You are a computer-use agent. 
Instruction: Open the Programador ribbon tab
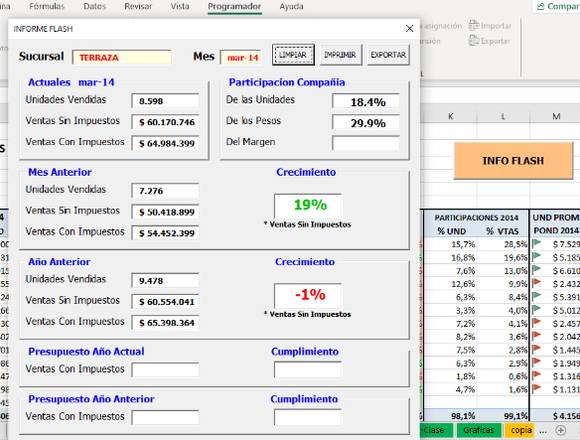point(235,6)
